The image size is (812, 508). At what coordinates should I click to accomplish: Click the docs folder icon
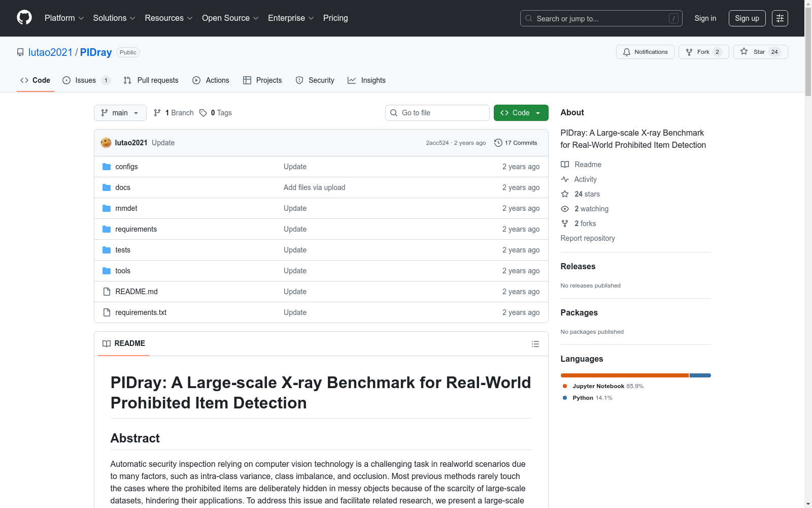tap(107, 187)
